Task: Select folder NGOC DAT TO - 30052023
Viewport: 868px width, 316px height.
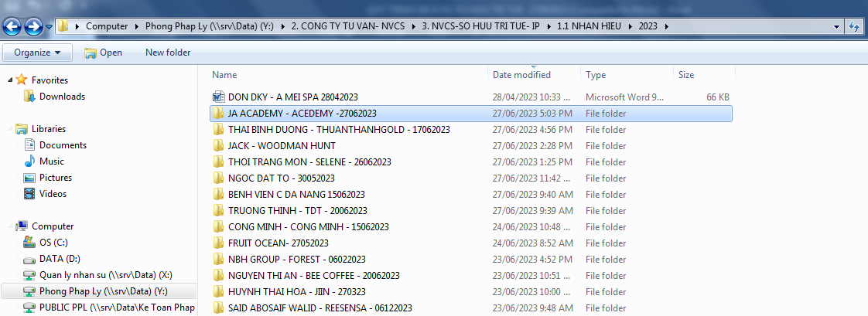Action: (282, 178)
